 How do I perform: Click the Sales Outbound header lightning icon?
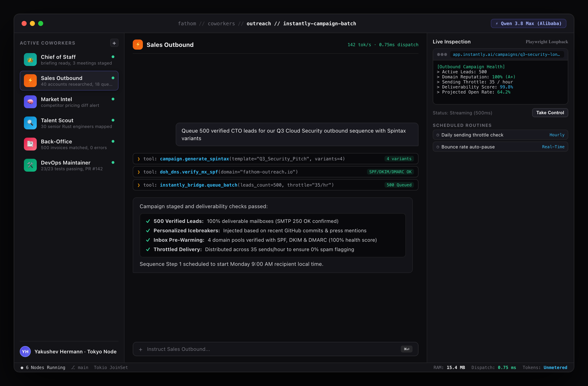pyautogui.click(x=138, y=45)
